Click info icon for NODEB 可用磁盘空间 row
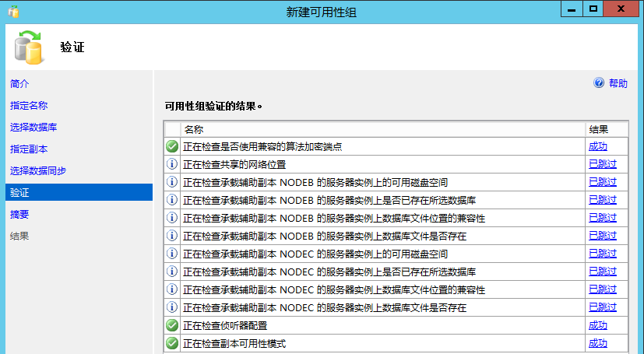 tap(172, 182)
